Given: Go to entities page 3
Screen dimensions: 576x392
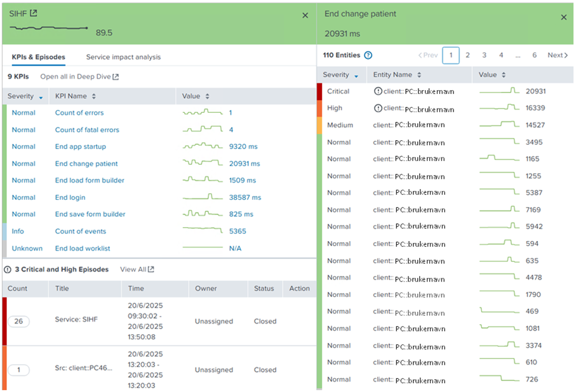Looking at the screenshot, I should coord(484,55).
